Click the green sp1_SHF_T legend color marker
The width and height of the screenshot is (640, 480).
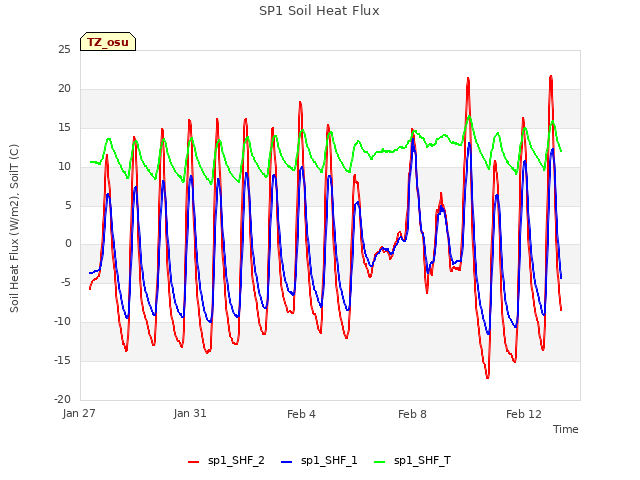pos(380,462)
